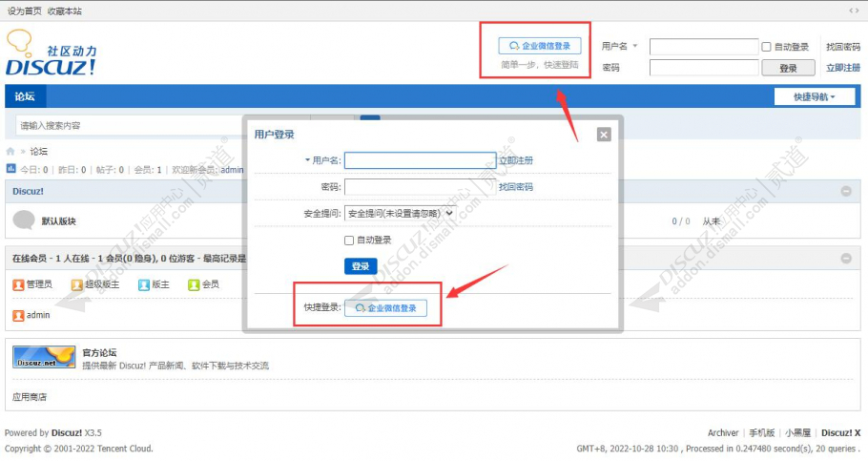This screenshot has height=461, width=868.
Task: Enable 自动登录 checkbox in header
Action: (x=766, y=47)
